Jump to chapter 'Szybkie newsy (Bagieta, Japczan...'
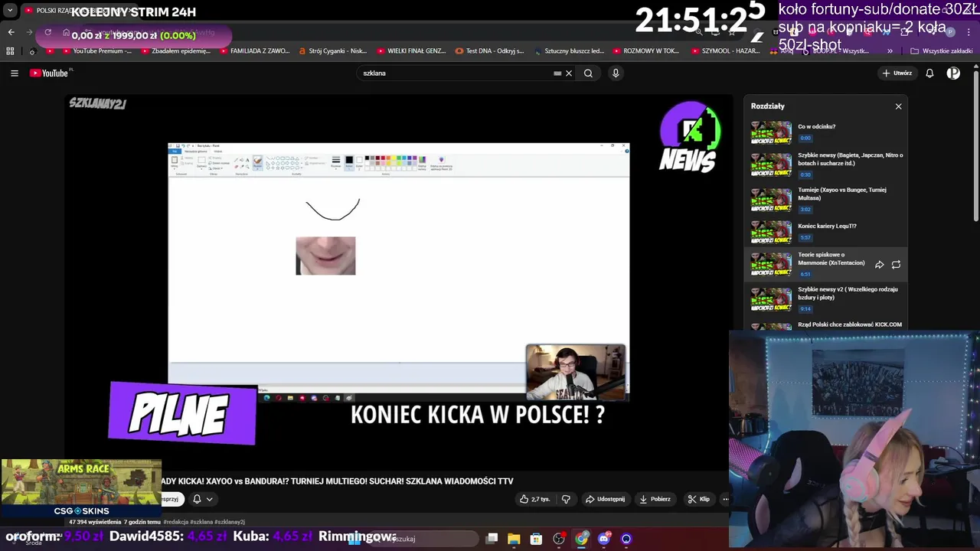The width and height of the screenshot is (980, 551). point(850,159)
